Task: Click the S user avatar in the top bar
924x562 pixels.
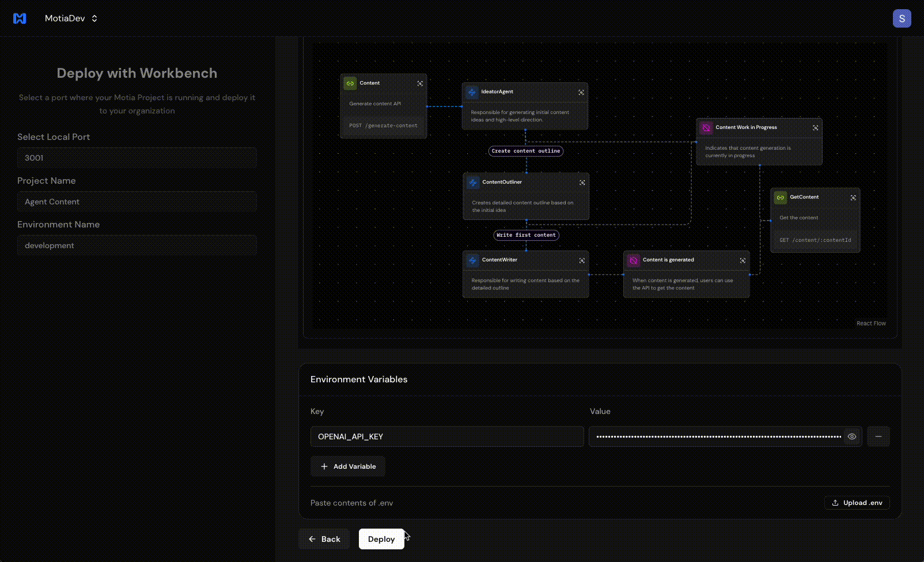Action: point(902,18)
